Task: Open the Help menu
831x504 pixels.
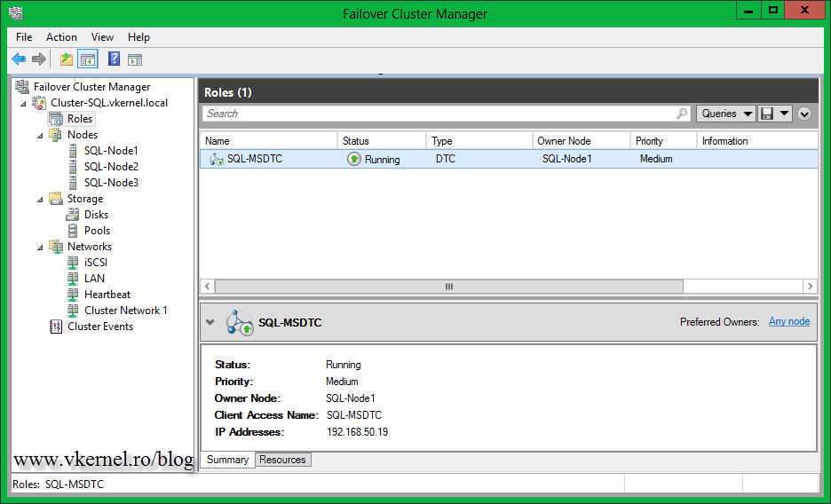Action: coord(138,37)
